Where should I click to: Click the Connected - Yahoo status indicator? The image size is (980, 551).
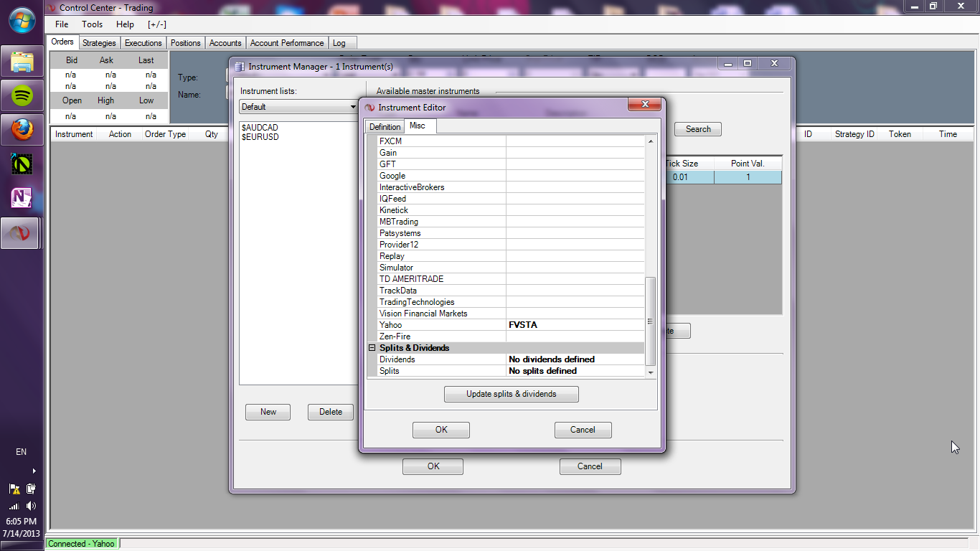click(x=81, y=544)
